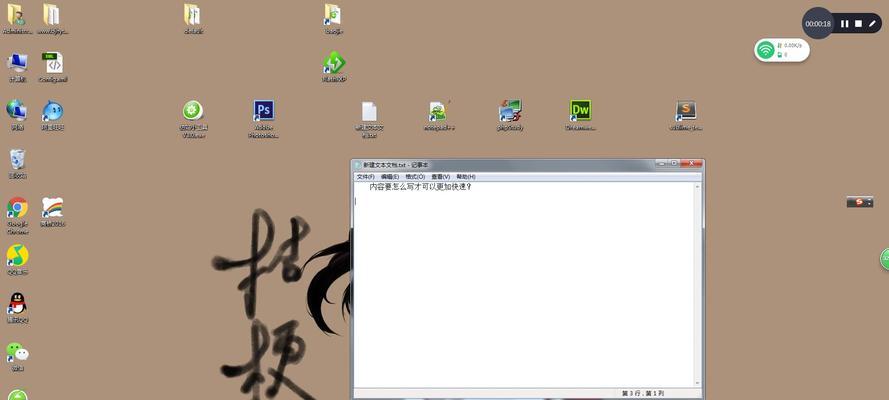Open the Network desktop icon
The width and height of the screenshot is (889, 400).
click(17, 111)
